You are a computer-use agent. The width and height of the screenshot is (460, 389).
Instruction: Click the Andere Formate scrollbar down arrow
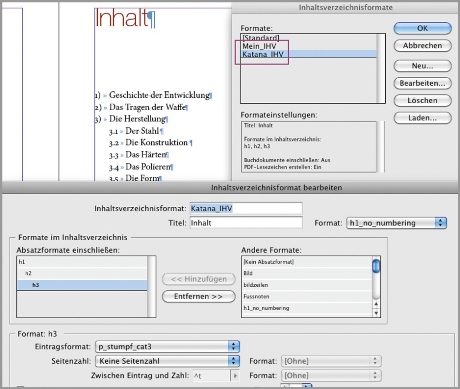376,313
